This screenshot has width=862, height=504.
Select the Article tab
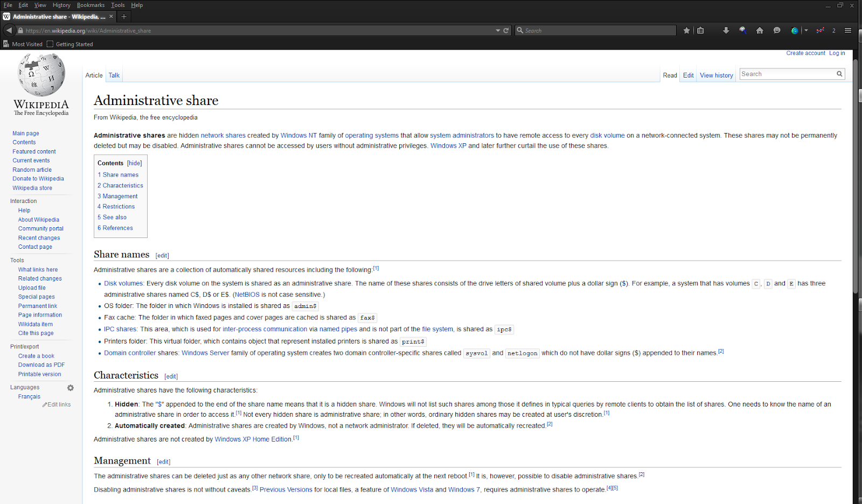click(94, 75)
